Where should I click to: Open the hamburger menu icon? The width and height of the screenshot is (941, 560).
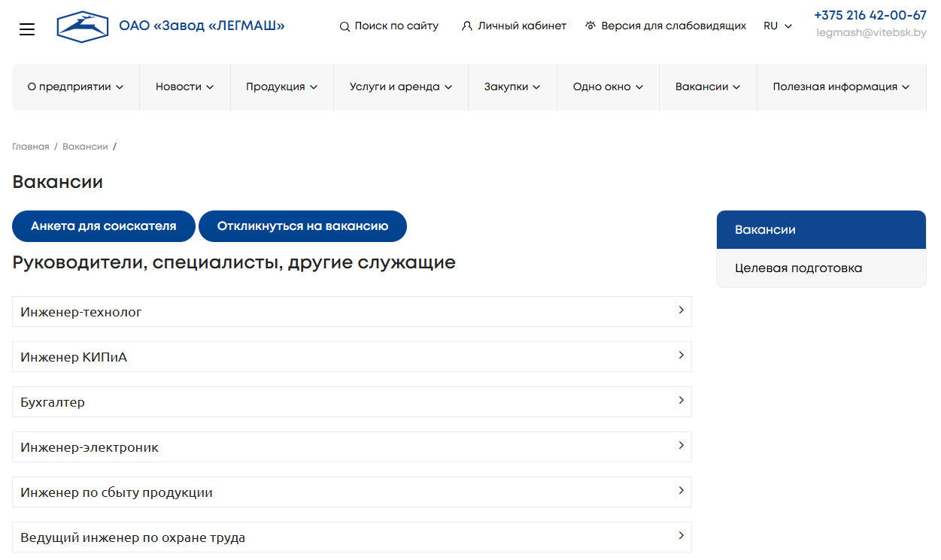[27, 29]
